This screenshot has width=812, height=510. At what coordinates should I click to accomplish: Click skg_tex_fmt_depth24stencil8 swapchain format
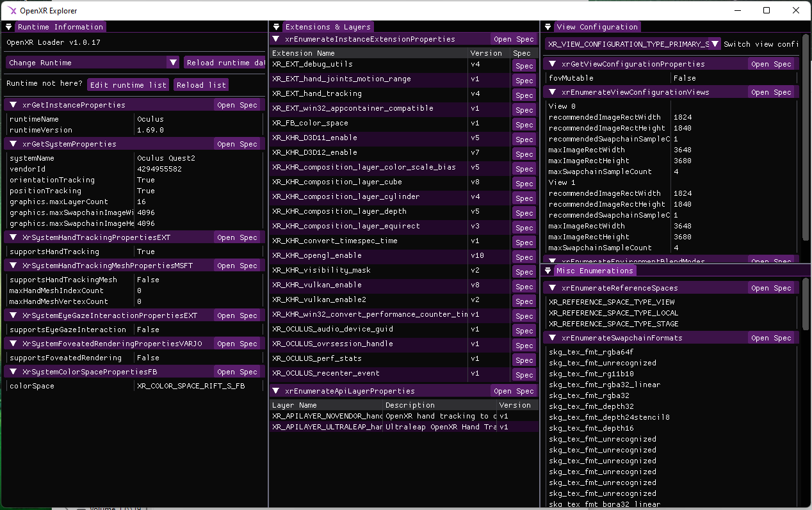pyautogui.click(x=609, y=417)
